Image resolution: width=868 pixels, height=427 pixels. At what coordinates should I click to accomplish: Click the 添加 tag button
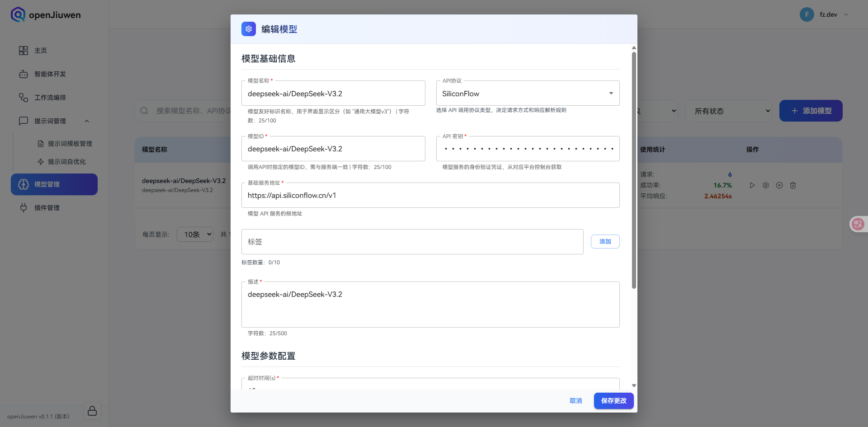[605, 242]
